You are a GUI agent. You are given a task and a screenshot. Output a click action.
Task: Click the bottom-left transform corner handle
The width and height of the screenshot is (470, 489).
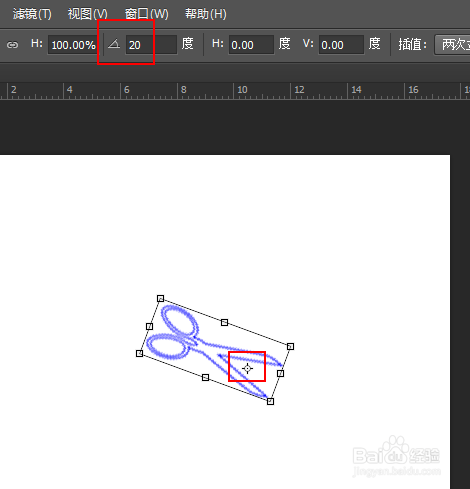tap(140, 353)
